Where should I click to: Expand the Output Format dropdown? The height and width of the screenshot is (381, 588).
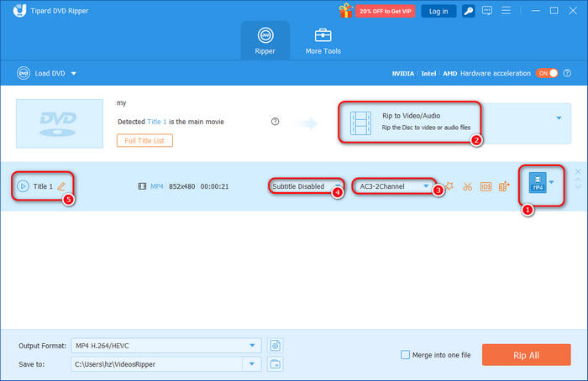(x=253, y=345)
